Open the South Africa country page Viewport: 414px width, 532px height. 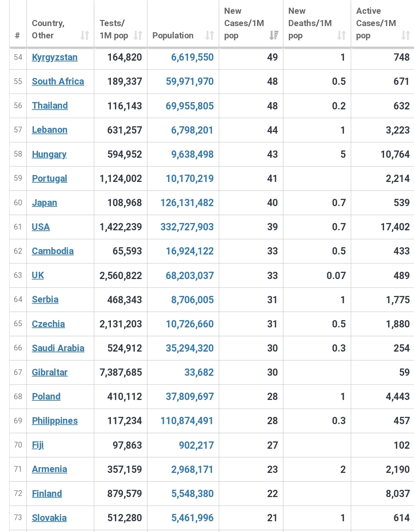(x=58, y=81)
